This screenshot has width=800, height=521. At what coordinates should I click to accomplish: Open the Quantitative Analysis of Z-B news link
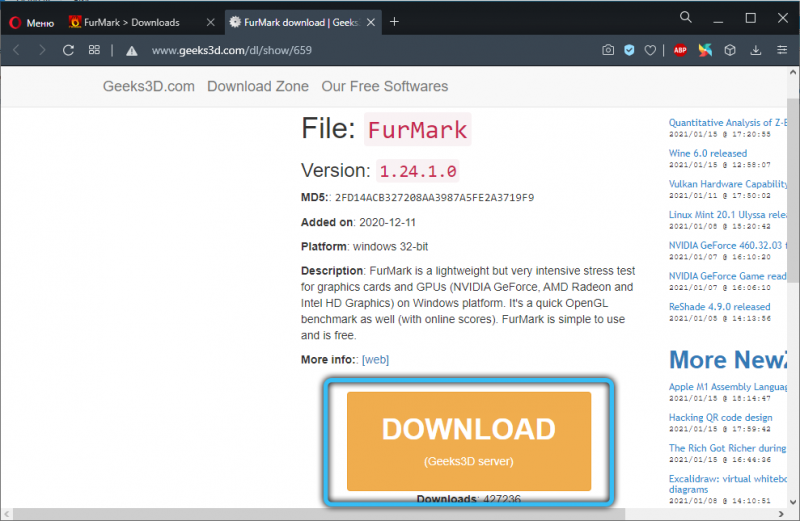728,122
